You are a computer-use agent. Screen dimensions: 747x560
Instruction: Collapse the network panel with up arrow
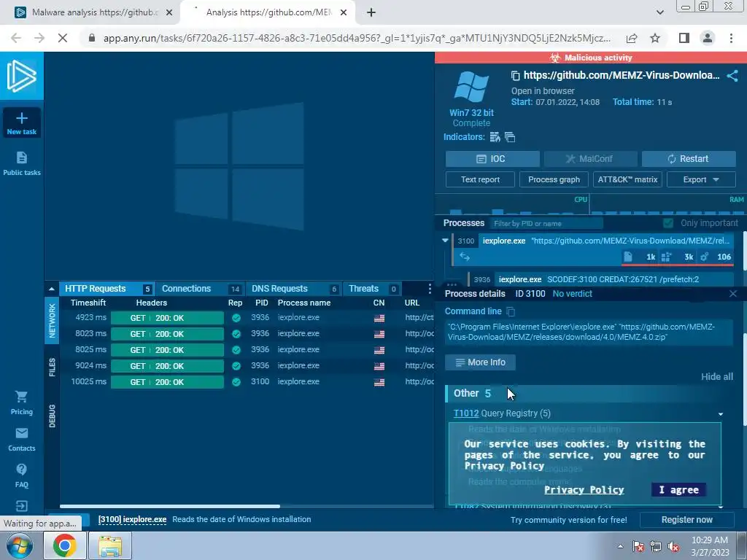coord(52,289)
